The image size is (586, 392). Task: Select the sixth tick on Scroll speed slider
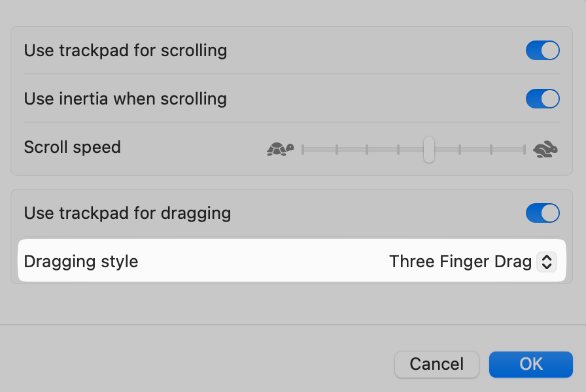coord(460,150)
